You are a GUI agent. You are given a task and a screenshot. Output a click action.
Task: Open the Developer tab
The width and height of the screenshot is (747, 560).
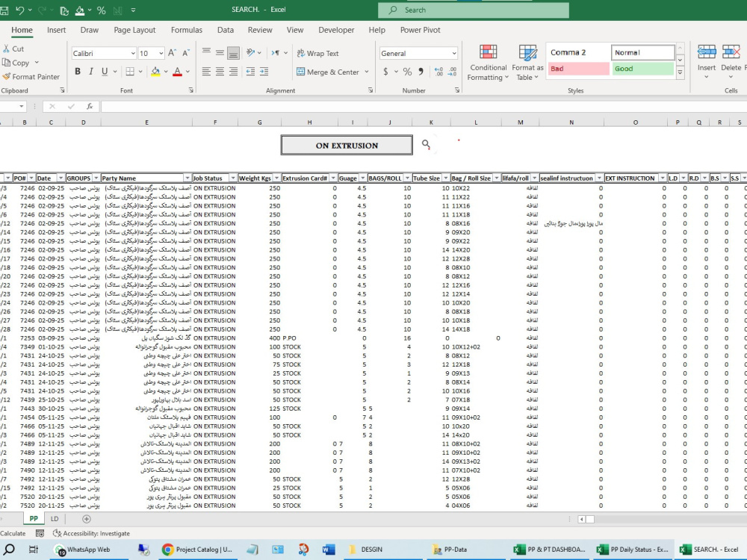tap(336, 30)
